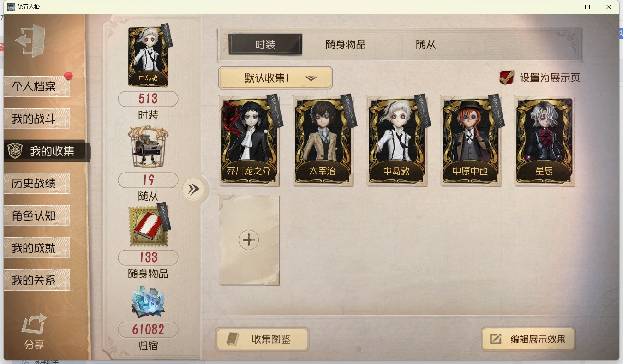Click the 编辑展示效果 button
623x364 pixels.
click(528, 339)
